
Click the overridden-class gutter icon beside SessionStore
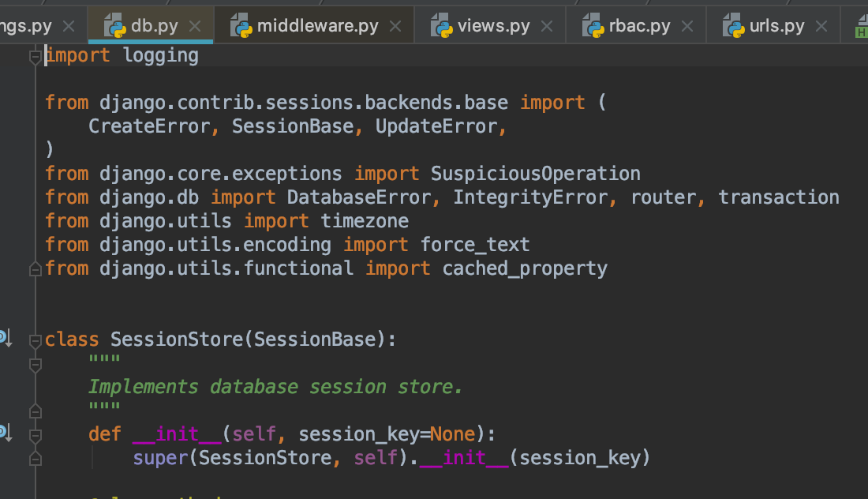tap(4, 339)
